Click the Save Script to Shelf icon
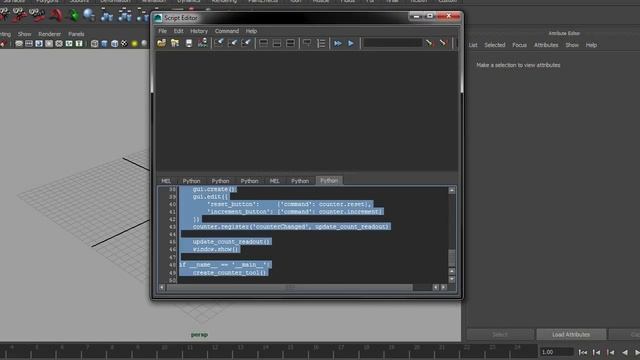The width and height of the screenshot is (640, 360). [202, 43]
